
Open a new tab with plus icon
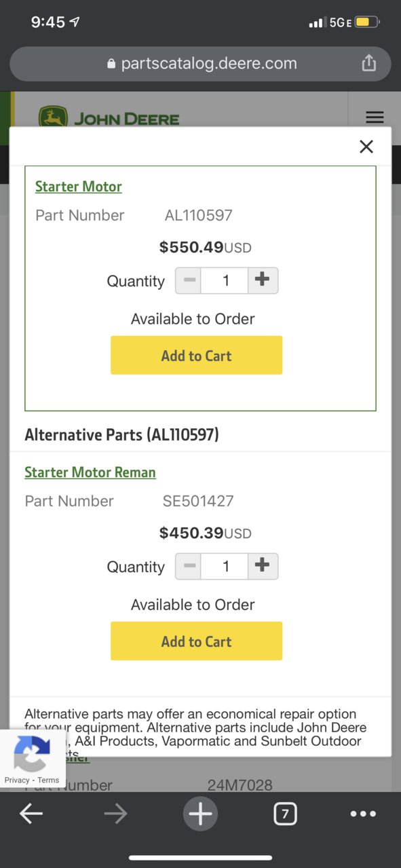[x=200, y=813]
